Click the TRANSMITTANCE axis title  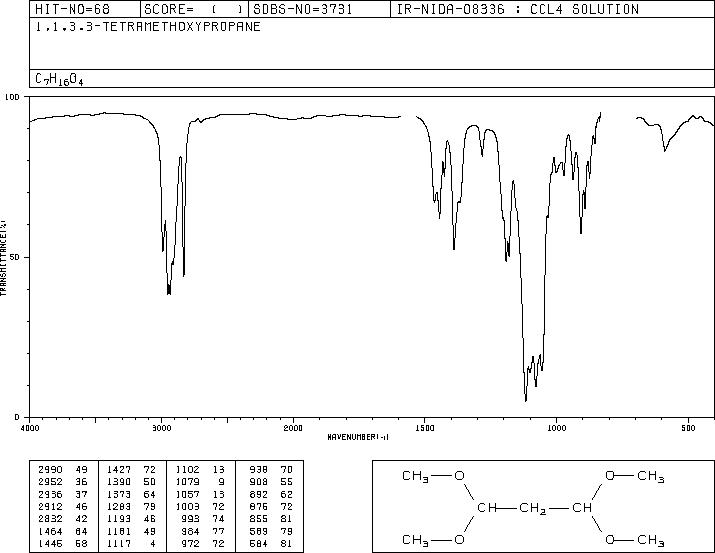(3, 258)
